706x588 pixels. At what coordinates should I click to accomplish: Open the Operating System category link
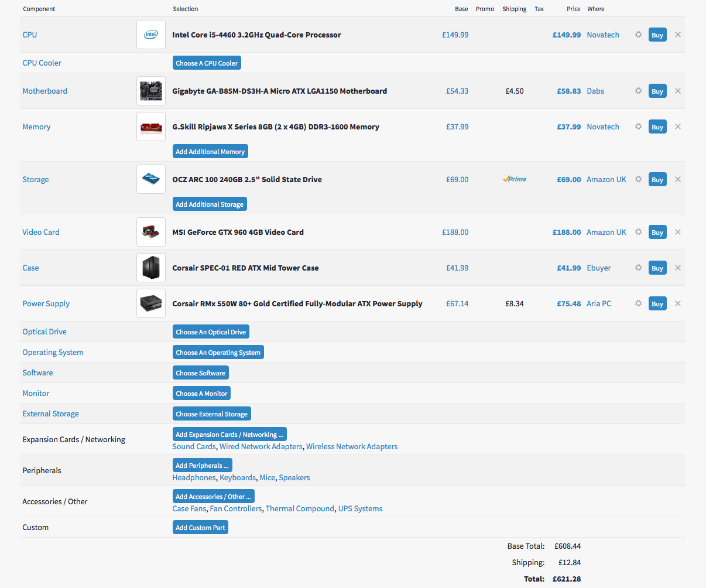[53, 352]
